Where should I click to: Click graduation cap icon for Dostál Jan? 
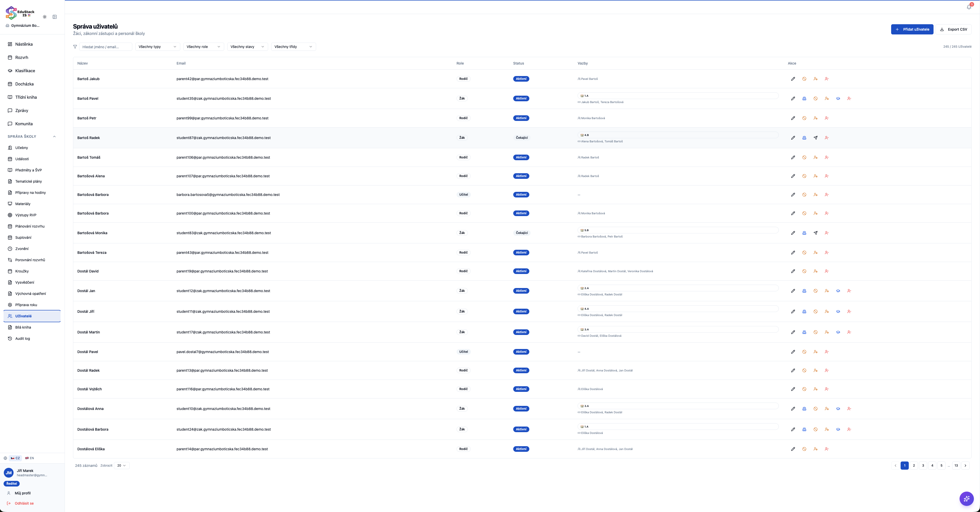838,291
